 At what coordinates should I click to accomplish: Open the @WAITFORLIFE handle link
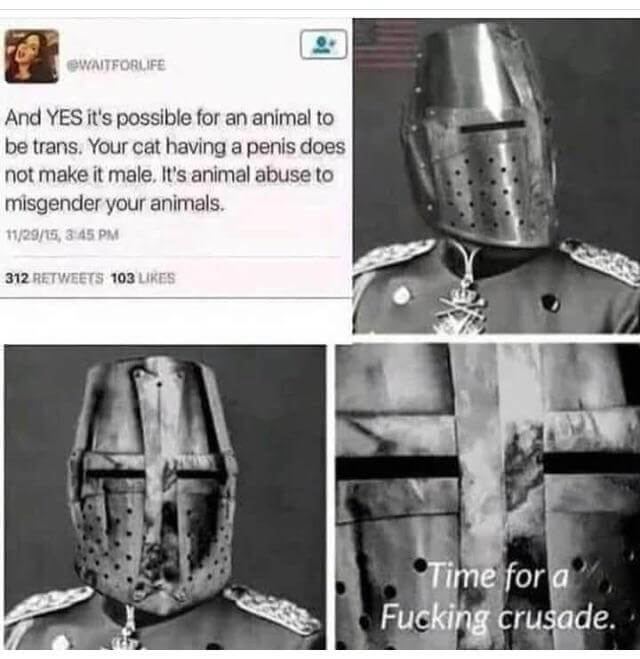click(117, 65)
